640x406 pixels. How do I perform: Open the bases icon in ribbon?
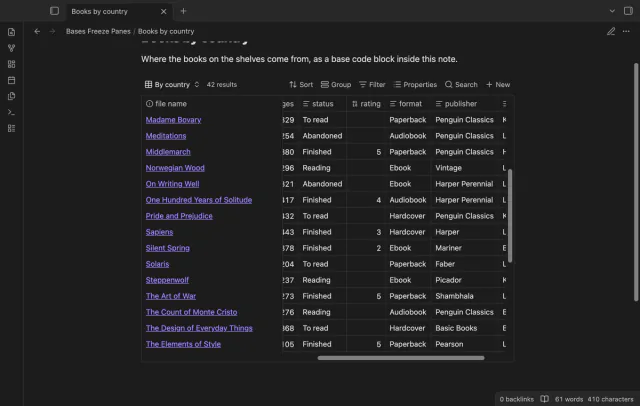(11, 128)
